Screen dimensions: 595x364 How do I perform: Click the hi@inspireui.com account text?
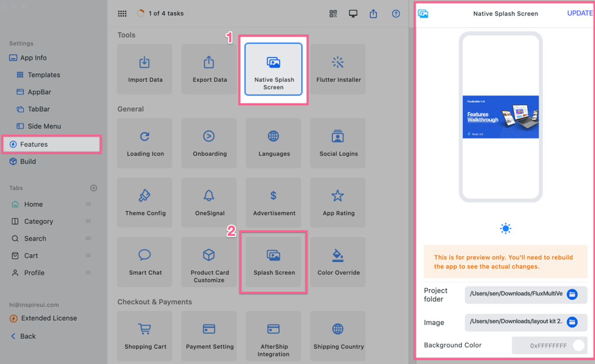pos(34,305)
